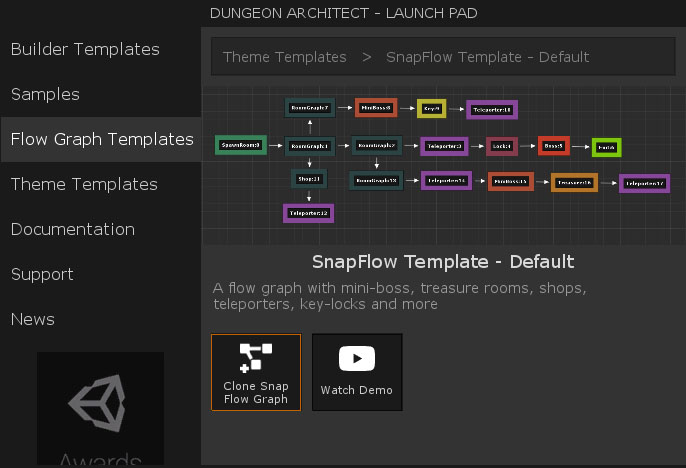The image size is (686, 468).
Task: Click the SnapFlow Template - Default heading
Action: click(443, 262)
